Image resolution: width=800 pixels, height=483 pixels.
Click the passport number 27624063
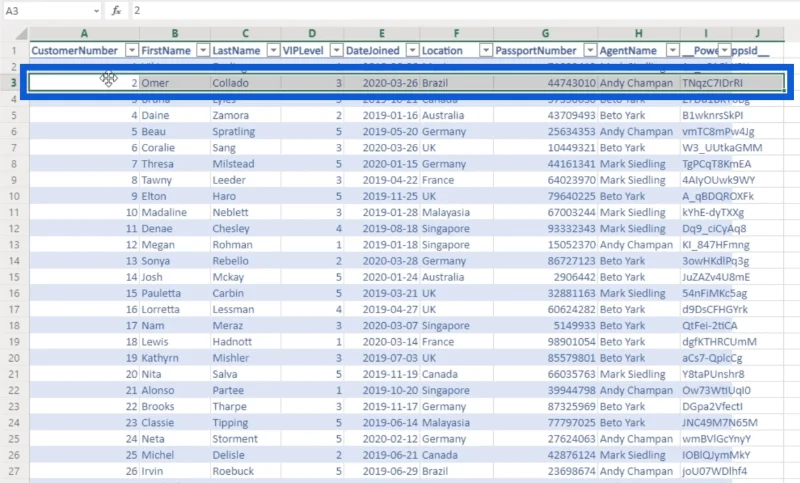[545, 439]
